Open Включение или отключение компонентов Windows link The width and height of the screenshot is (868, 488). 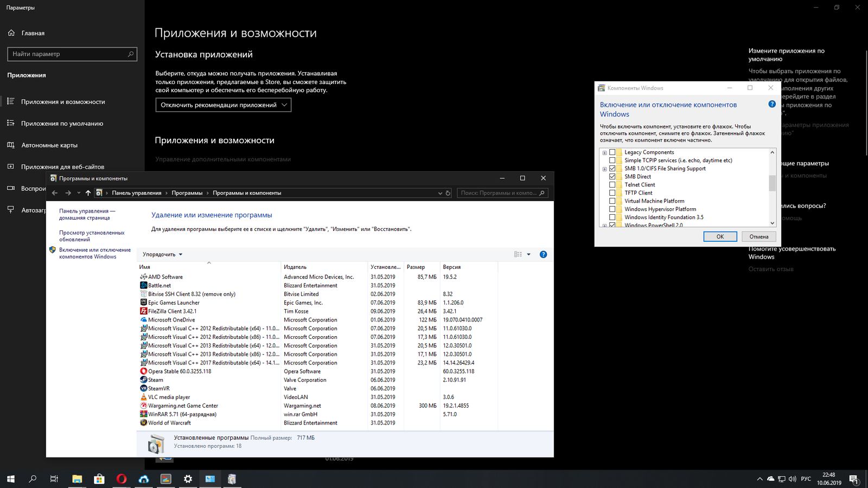point(95,253)
